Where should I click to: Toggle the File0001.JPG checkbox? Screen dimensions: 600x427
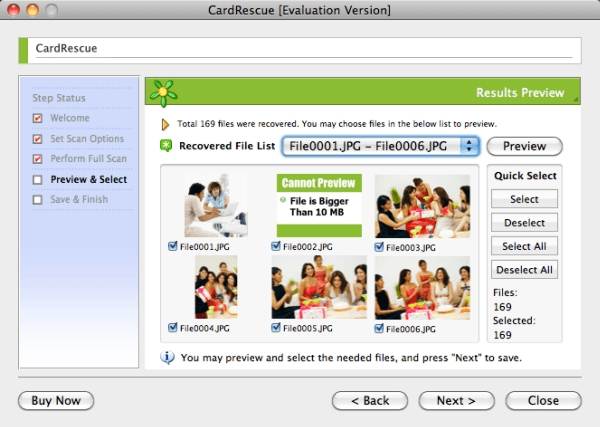[x=173, y=246]
